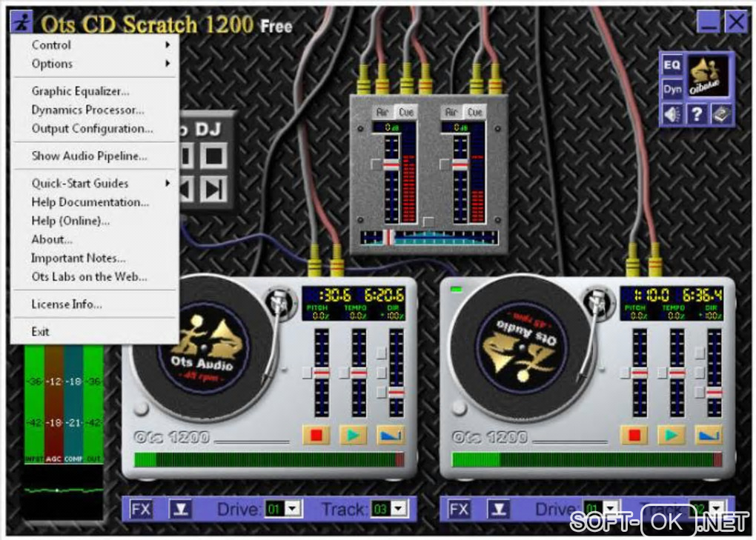Click the book documentation icon
This screenshot has width=756, height=540.
coord(721,115)
